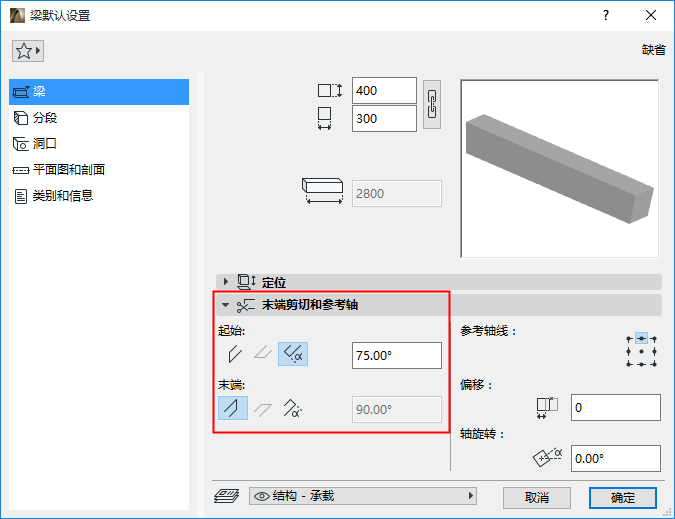Image resolution: width=675 pixels, height=519 pixels.
Task: Click the beam height field showing 400
Action: pyautogui.click(x=384, y=90)
